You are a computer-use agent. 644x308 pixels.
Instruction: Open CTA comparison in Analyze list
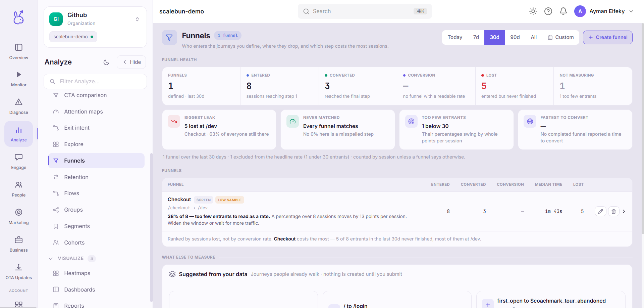pyautogui.click(x=96, y=95)
